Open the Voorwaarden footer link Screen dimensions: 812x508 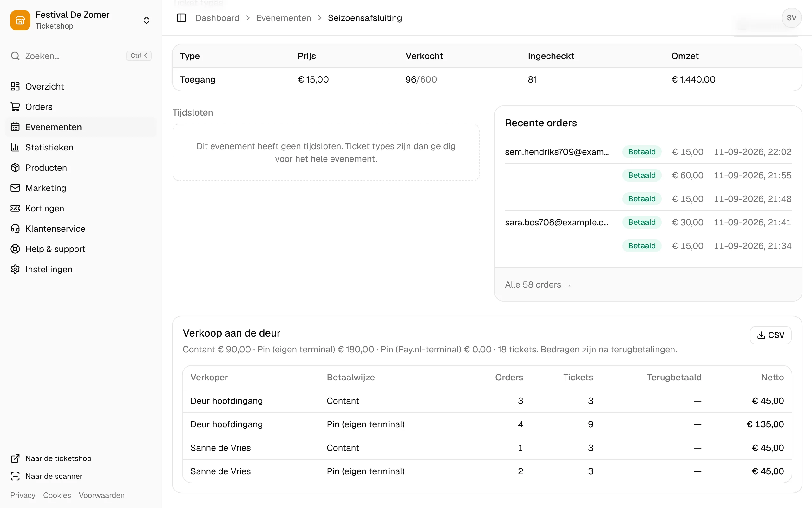[x=102, y=495]
